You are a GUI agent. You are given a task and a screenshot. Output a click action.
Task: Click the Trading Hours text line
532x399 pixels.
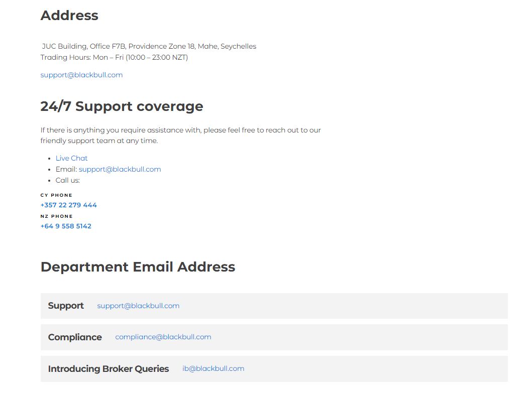(114, 57)
